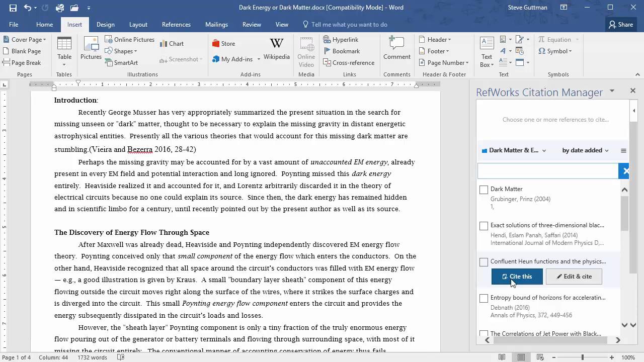644x362 pixels.
Task: Switch to the Layout tab
Action: pos(138,24)
